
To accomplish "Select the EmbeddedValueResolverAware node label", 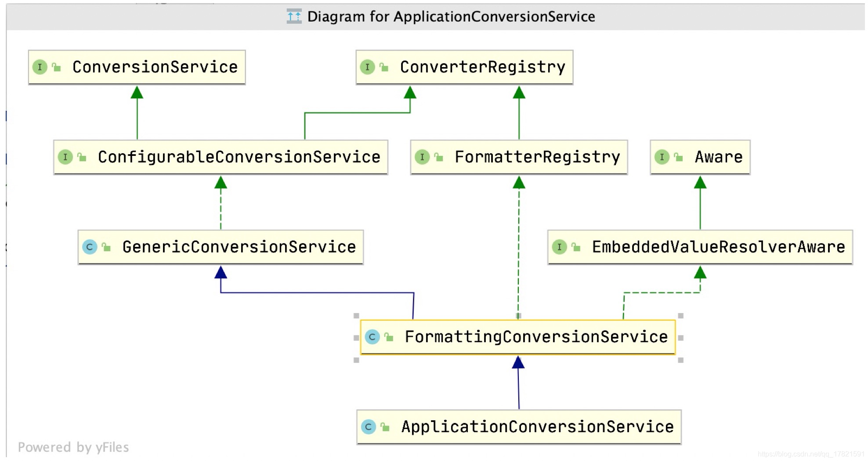I will [x=719, y=247].
